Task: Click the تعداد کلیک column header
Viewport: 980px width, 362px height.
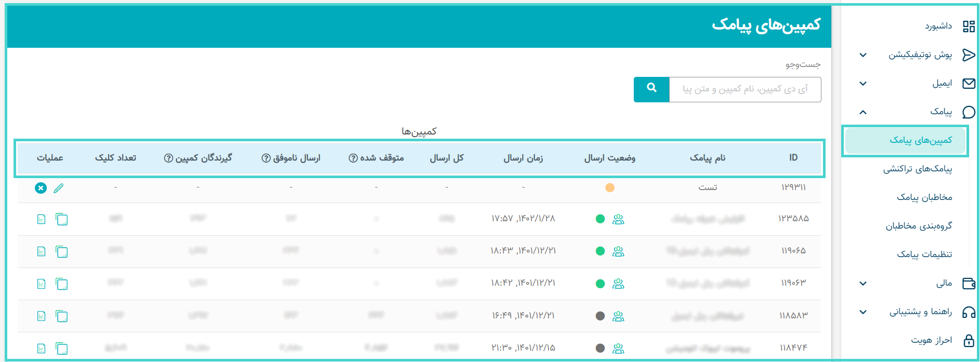Action: coord(115,158)
